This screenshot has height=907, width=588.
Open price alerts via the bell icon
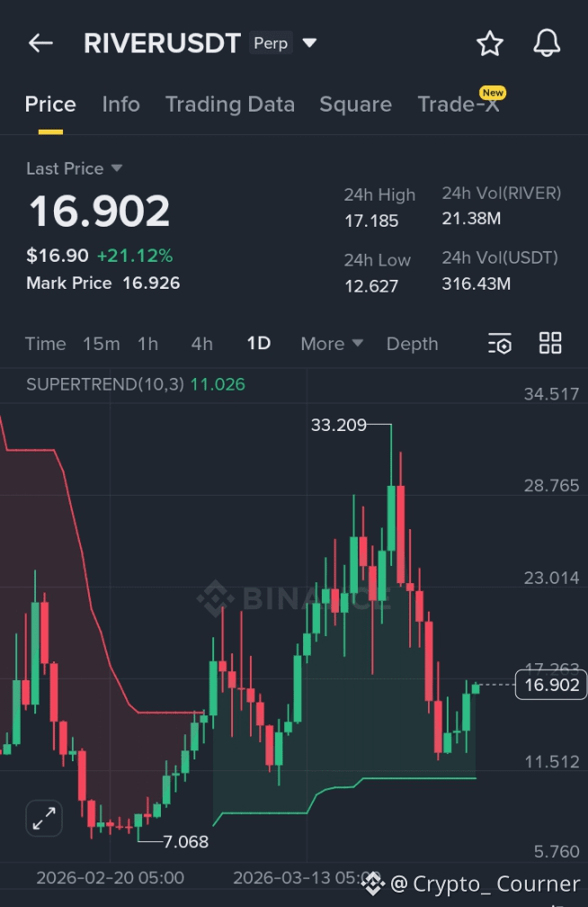(x=547, y=43)
